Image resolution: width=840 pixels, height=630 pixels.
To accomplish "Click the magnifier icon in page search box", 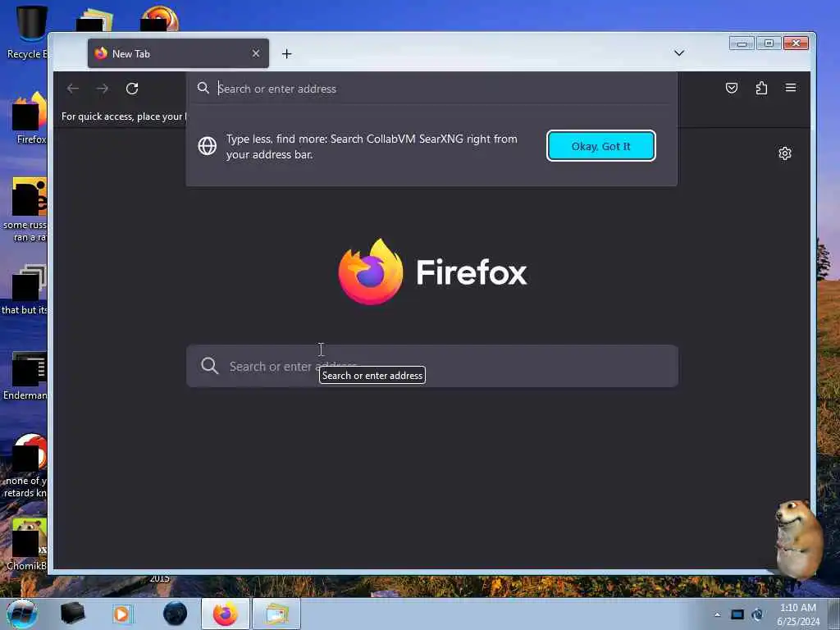I will 209,366.
